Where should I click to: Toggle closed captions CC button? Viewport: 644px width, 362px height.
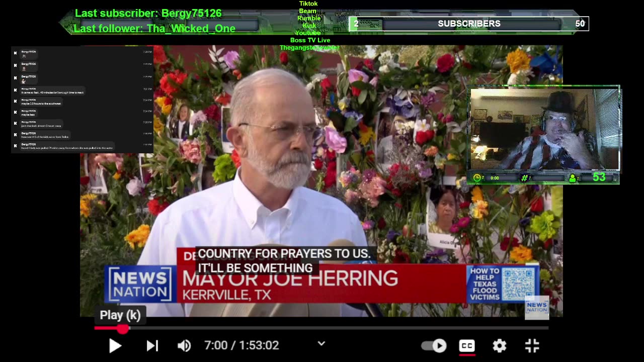coord(467,345)
